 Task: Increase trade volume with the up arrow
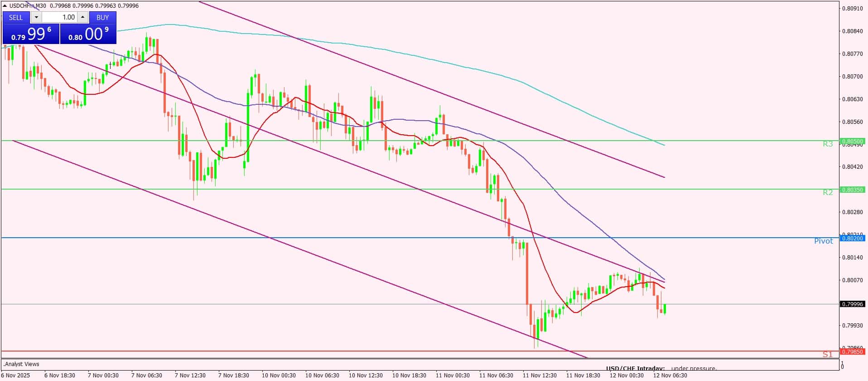point(82,17)
